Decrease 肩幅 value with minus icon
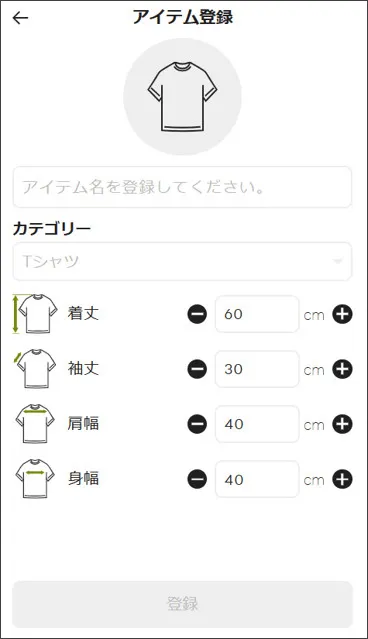Viewport: 368px width, 639px height. (197, 424)
